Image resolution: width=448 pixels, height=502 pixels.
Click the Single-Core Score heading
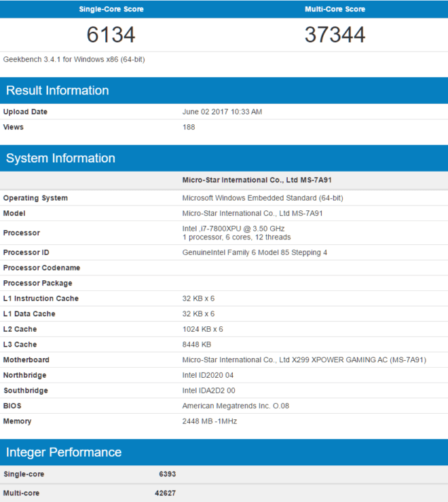[x=111, y=9]
